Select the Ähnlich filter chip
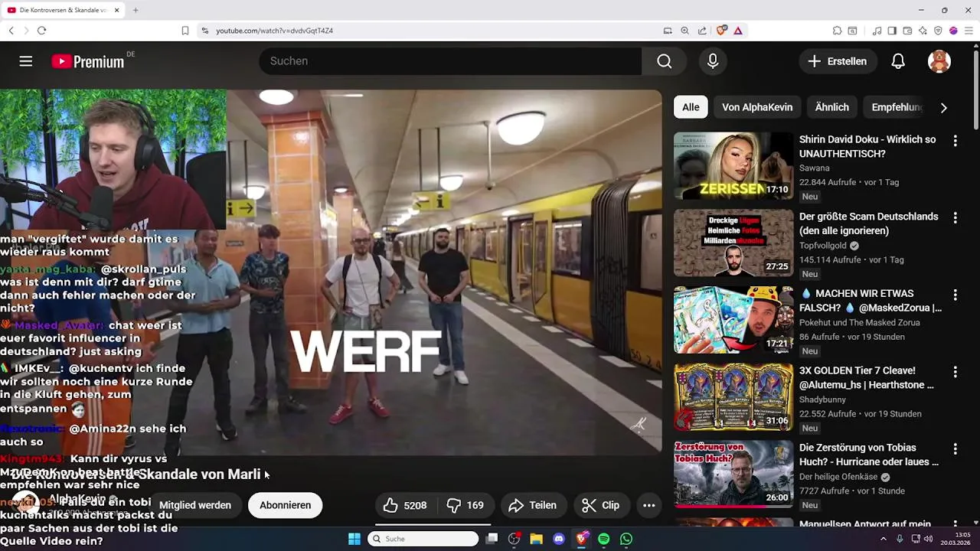 (832, 107)
